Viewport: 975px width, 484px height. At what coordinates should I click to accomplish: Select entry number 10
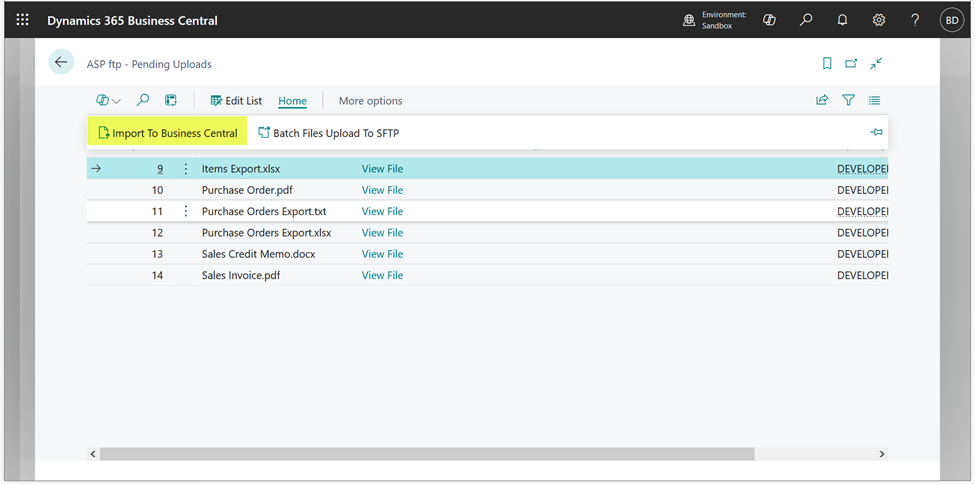pos(157,190)
